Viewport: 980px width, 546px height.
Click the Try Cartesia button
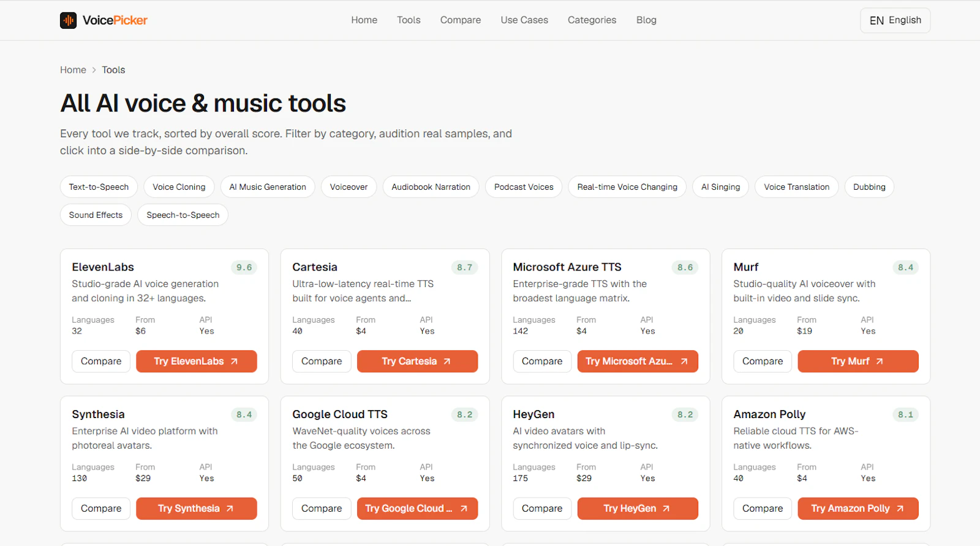(x=417, y=361)
